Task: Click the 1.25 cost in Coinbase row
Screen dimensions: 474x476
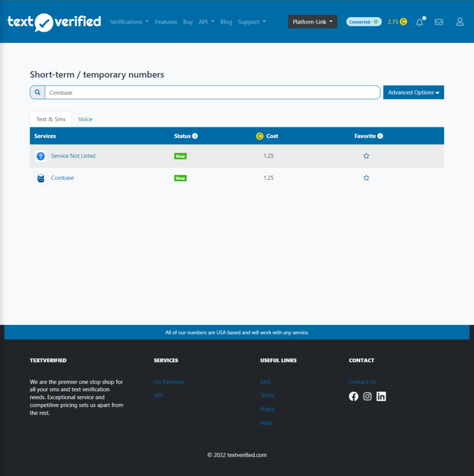Action: pos(268,178)
